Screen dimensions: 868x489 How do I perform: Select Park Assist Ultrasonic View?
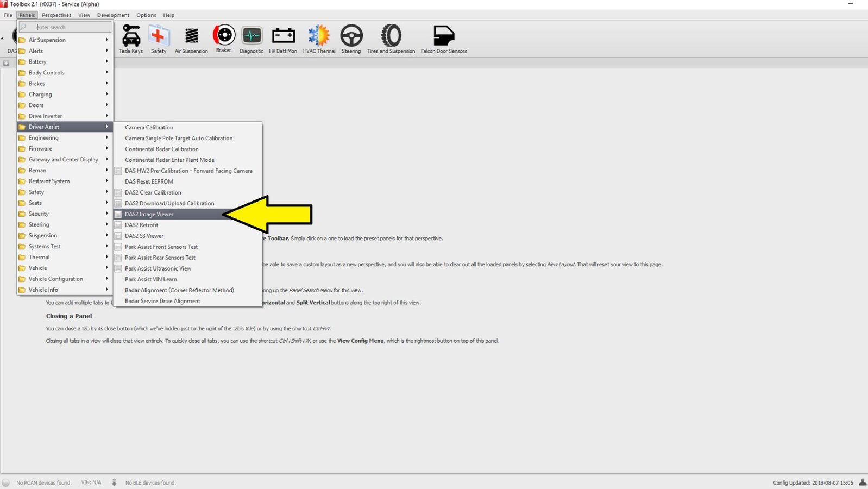click(x=158, y=268)
